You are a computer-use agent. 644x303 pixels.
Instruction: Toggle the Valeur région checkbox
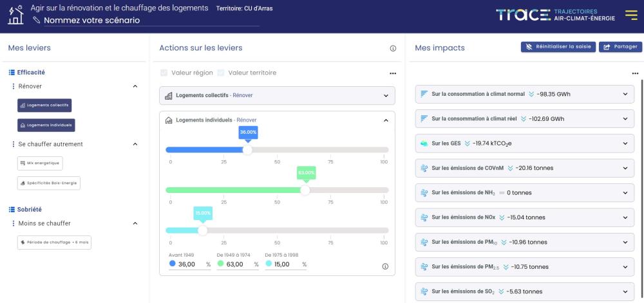coord(164,73)
